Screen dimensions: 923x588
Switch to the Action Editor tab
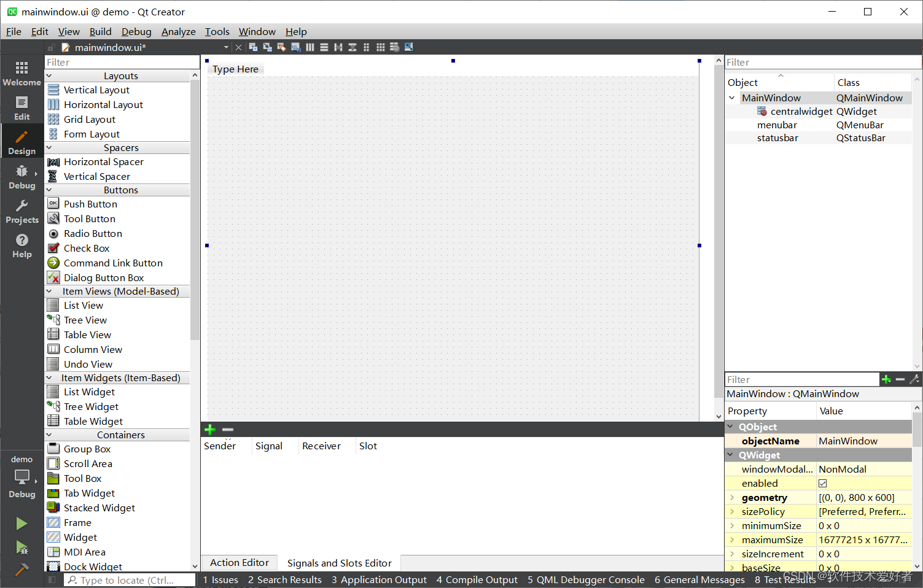click(240, 563)
